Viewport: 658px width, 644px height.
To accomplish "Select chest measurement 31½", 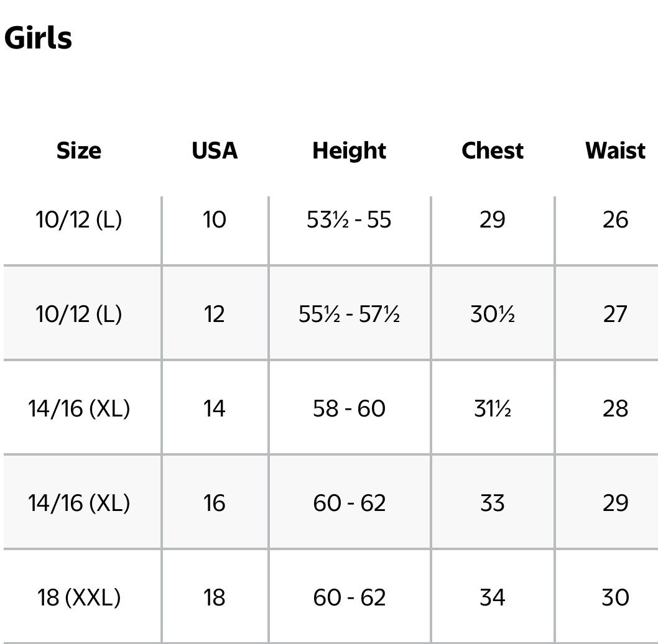I will (492, 408).
